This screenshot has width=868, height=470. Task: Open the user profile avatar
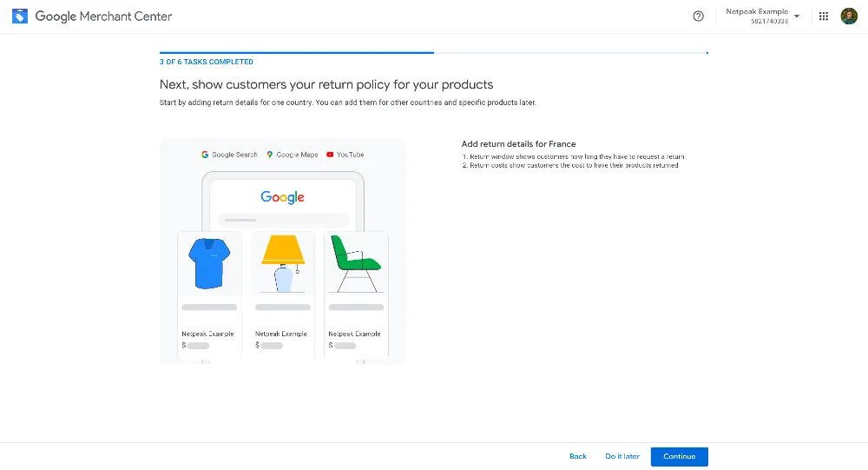(849, 17)
